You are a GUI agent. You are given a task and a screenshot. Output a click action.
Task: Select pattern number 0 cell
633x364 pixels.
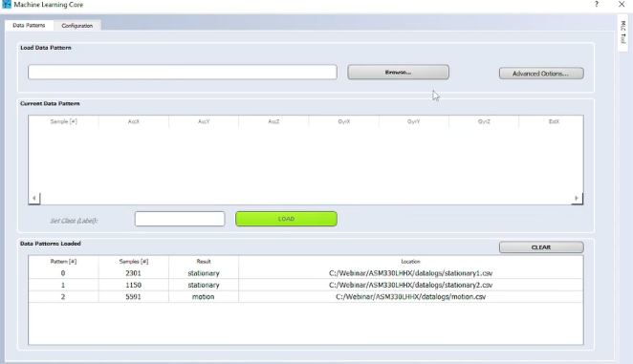(x=63, y=273)
